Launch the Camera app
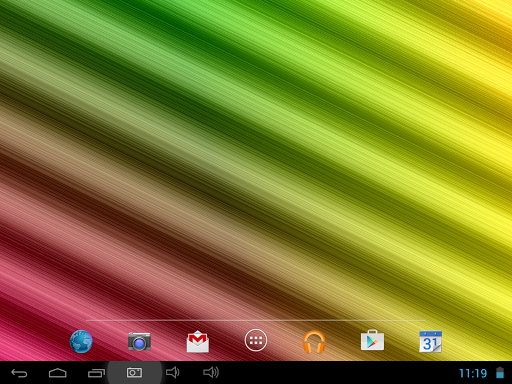Image resolution: width=512 pixels, height=384 pixels. click(x=139, y=341)
